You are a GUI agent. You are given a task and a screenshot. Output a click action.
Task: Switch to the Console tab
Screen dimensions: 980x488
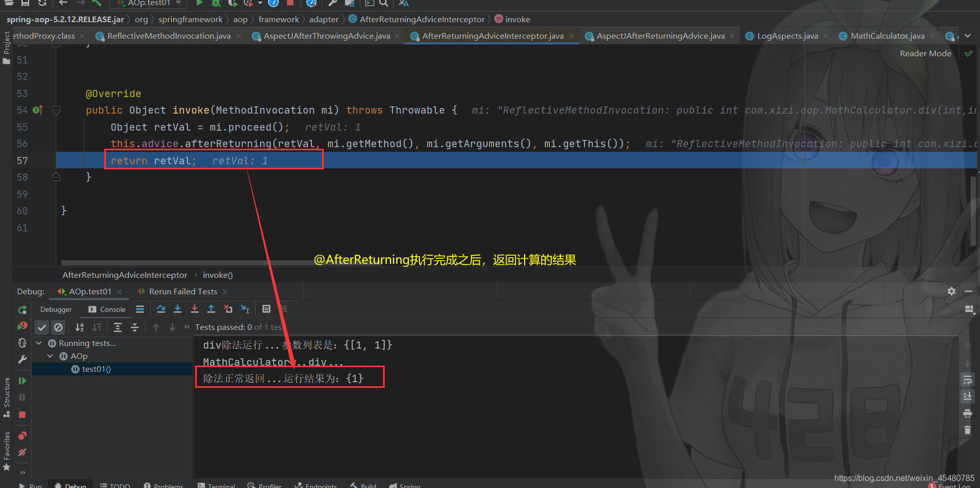pos(107,309)
